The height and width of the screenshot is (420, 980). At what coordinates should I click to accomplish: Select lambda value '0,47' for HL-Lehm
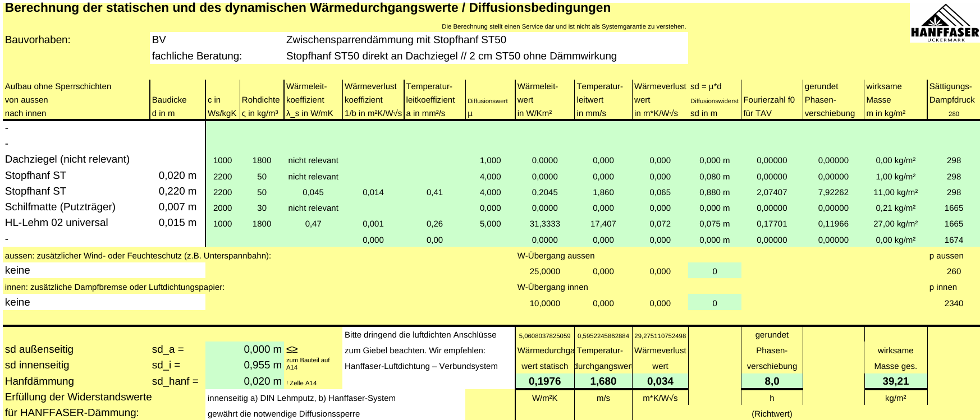(x=313, y=224)
